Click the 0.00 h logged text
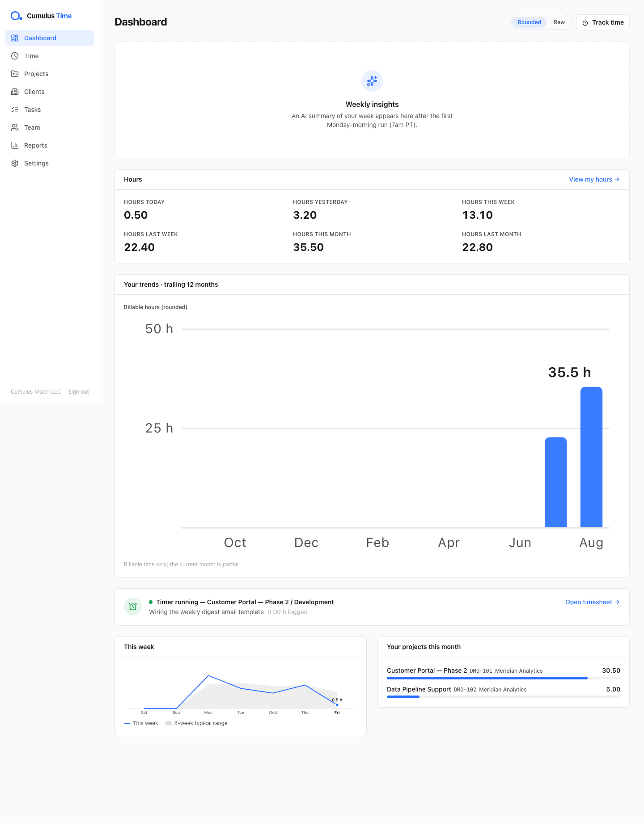 click(x=288, y=612)
